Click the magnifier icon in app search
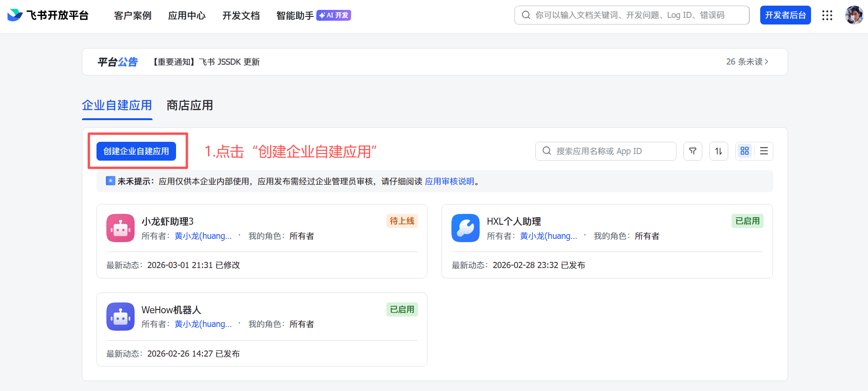868x391 pixels. coord(547,151)
